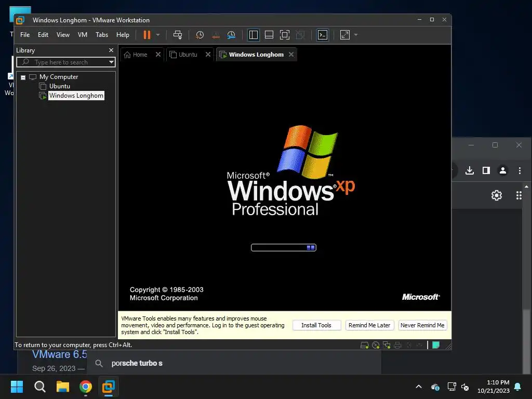Viewport: 532px width, 399px height.
Task: Click the network tray icon
Action: point(451,387)
